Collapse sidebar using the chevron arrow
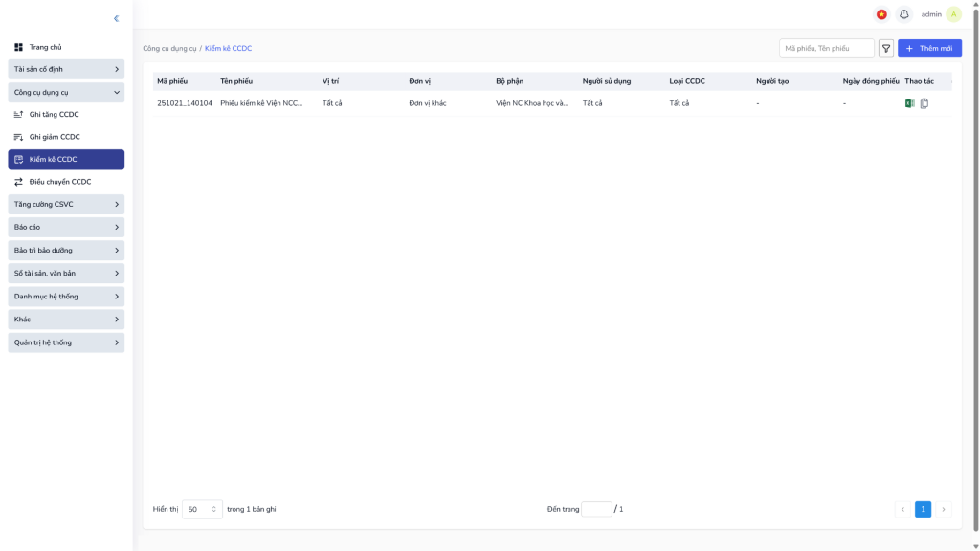Viewport: 980px width, 551px height. tap(116, 18)
